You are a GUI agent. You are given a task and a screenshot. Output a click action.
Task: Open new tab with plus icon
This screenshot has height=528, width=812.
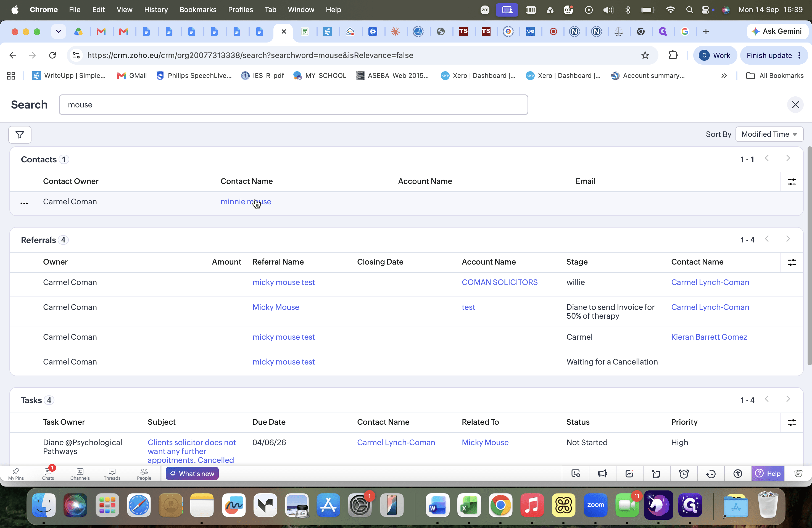pyautogui.click(x=706, y=32)
